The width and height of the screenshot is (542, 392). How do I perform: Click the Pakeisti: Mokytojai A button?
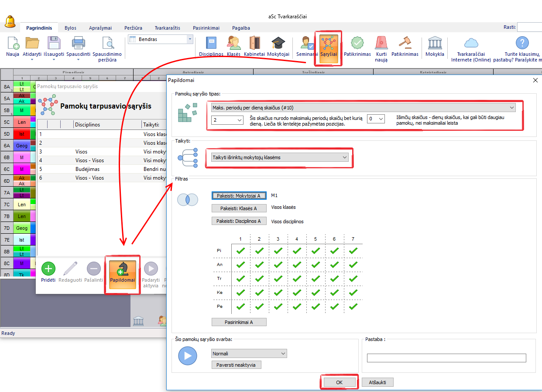pyautogui.click(x=239, y=196)
